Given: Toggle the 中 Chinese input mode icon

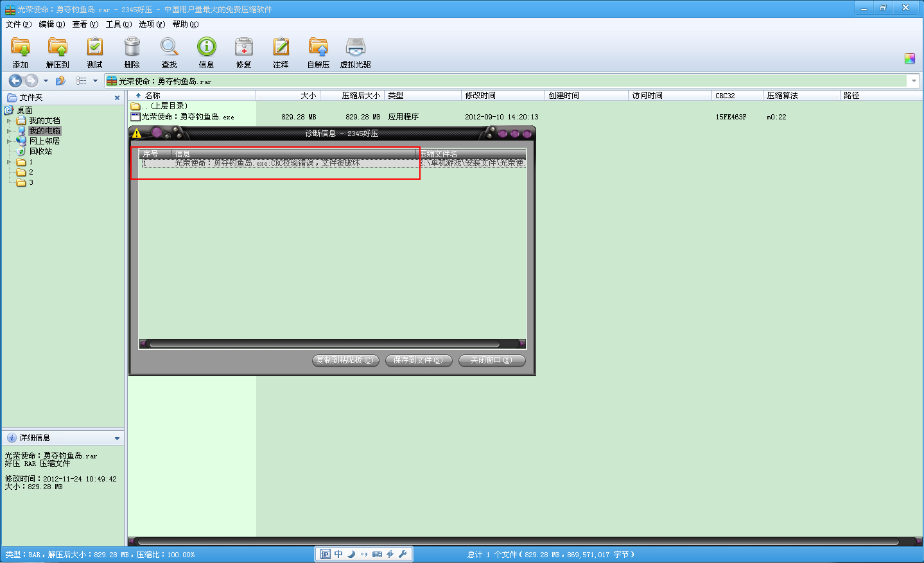Looking at the screenshot, I should point(338,554).
